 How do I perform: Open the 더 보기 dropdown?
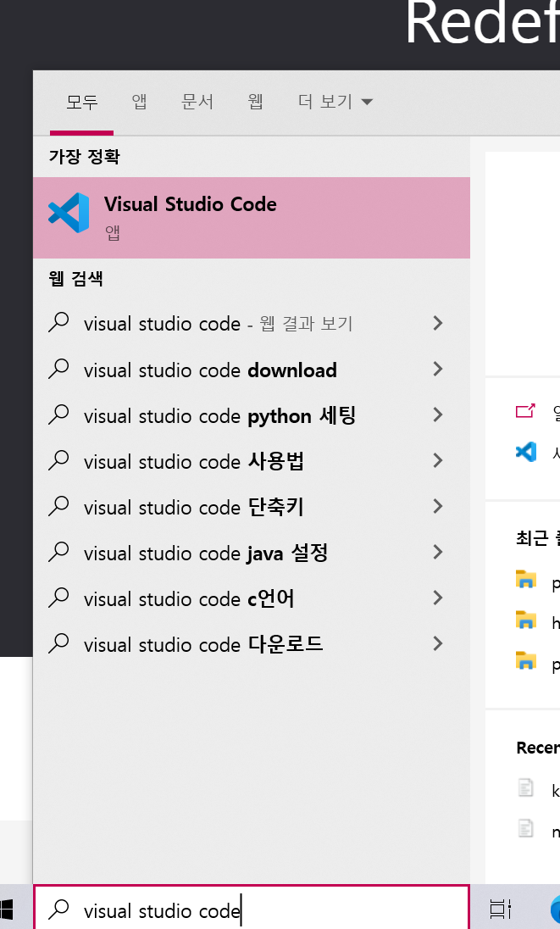(x=335, y=102)
